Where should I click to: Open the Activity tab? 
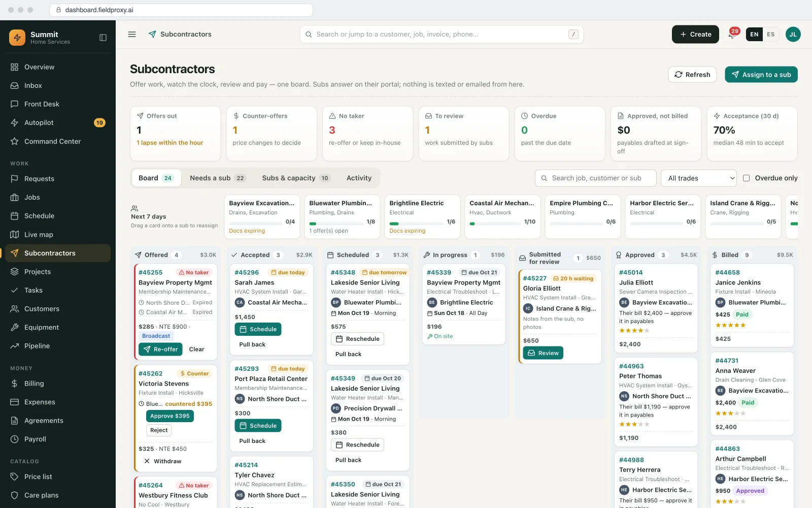coord(359,178)
